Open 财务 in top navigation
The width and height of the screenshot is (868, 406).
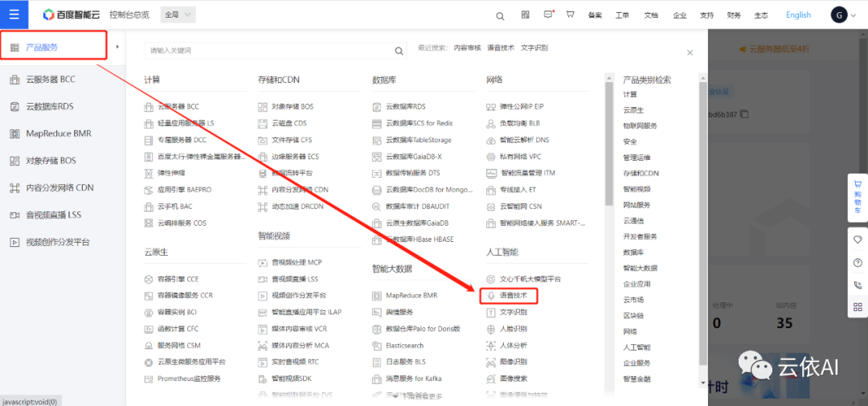click(x=734, y=15)
